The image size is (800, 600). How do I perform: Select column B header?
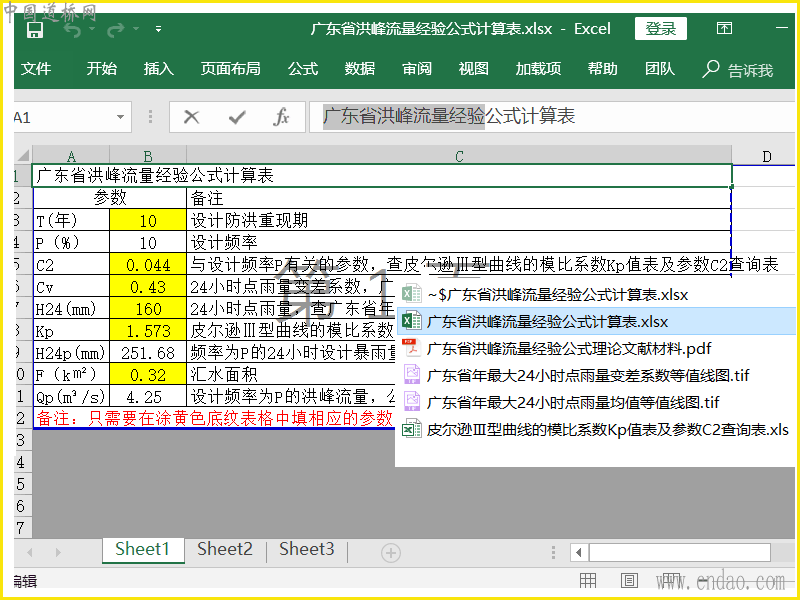pyautogui.click(x=148, y=156)
